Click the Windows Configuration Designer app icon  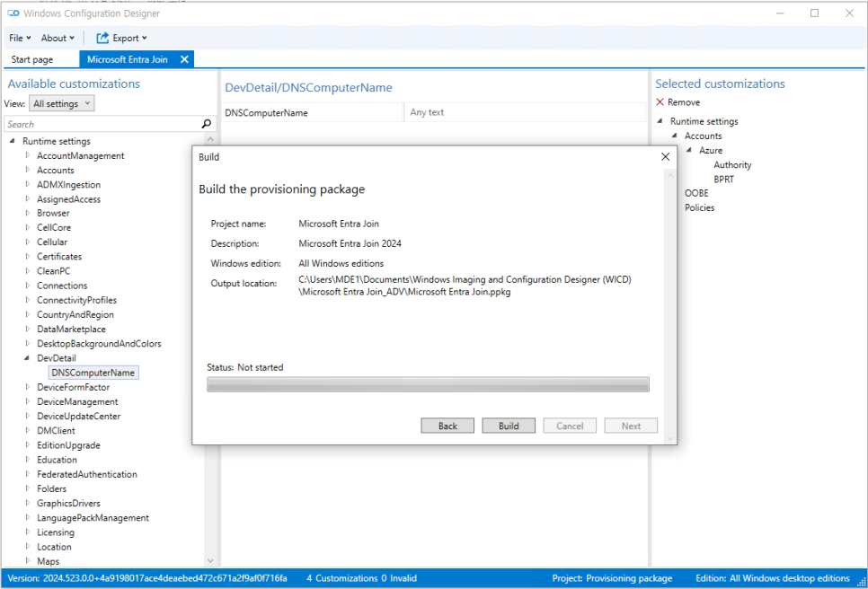pyautogui.click(x=13, y=13)
